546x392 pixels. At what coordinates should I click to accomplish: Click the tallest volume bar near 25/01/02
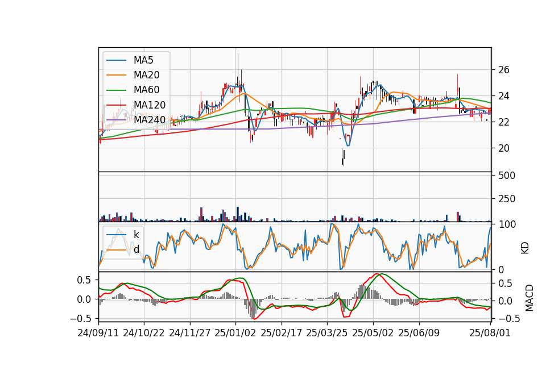(x=238, y=214)
